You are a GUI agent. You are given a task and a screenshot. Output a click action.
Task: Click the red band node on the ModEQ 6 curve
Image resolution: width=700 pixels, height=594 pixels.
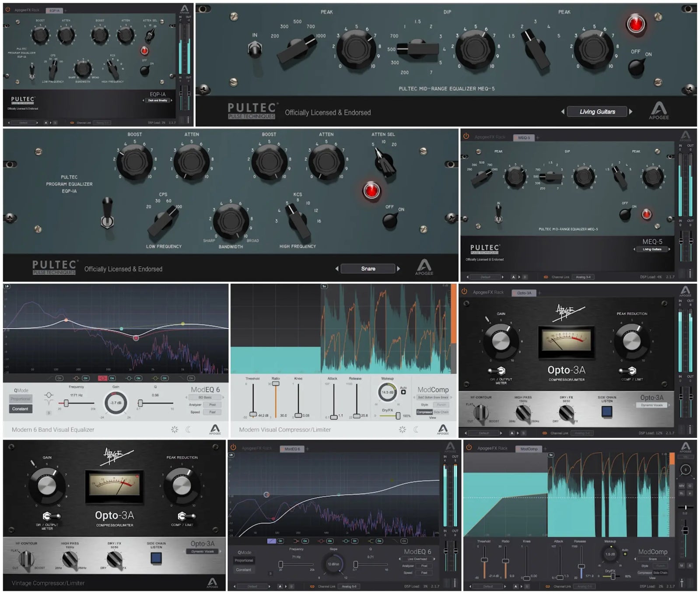[x=136, y=337]
